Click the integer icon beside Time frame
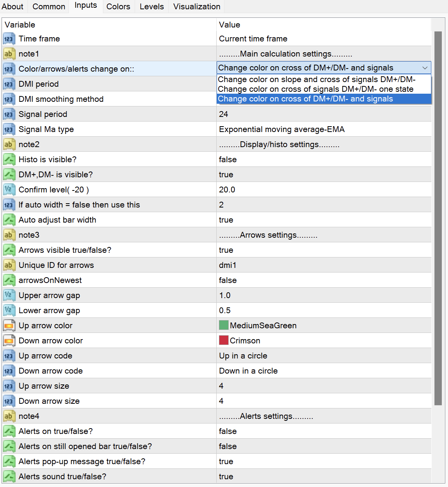 click(x=9, y=39)
